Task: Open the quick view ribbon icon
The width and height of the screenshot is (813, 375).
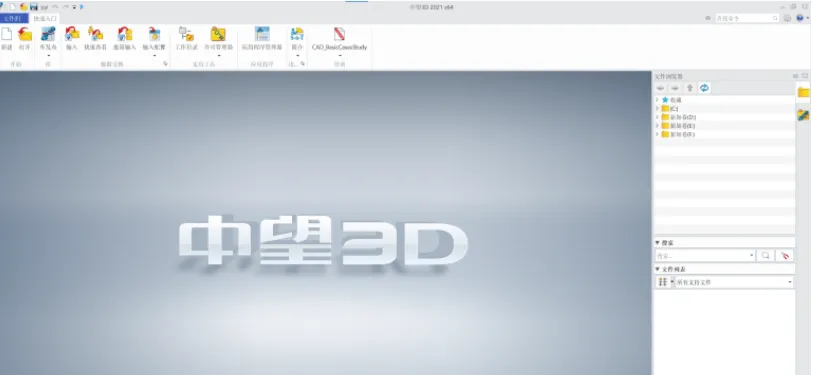Action: pyautogui.click(x=95, y=35)
